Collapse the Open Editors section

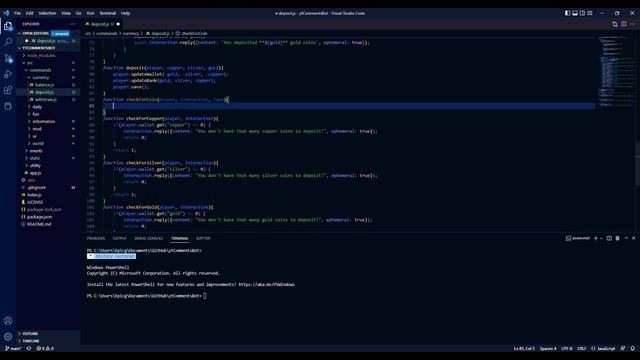pos(35,33)
